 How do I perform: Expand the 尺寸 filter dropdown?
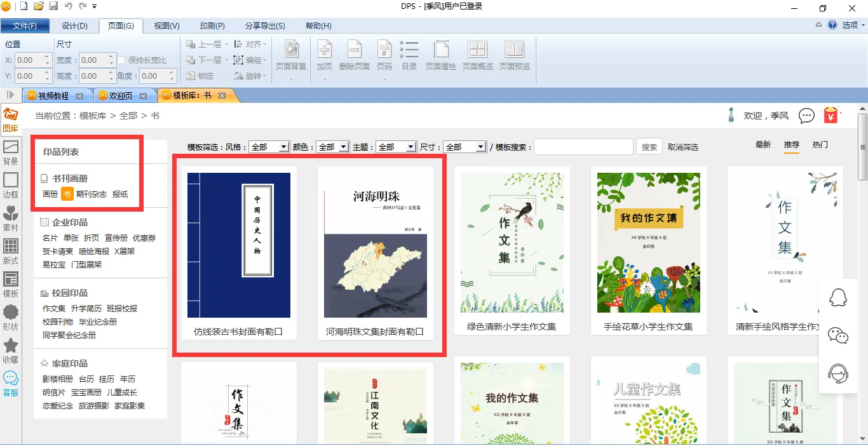tap(465, 147)
